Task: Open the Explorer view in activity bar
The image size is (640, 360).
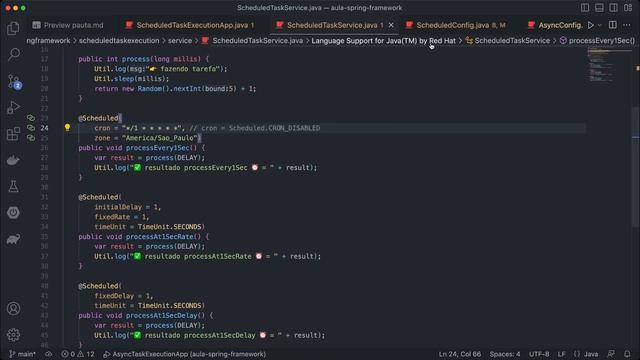Action: pyautogui.click(x=13, y=29)
